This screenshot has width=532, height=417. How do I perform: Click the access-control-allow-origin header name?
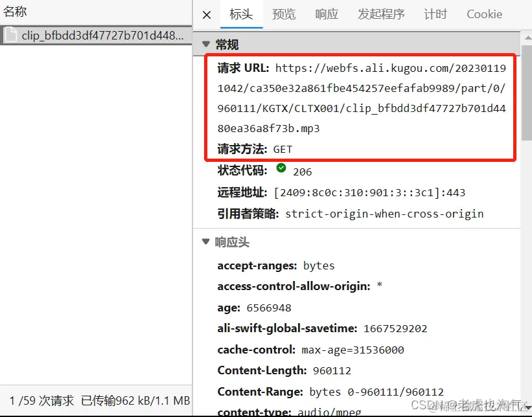pos(294,286)
